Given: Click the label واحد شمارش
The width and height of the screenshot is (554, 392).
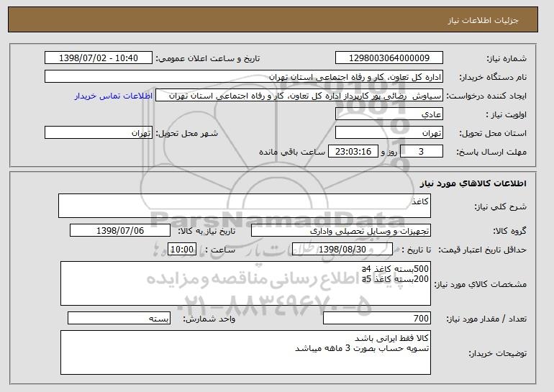Looking at the screenshot, I should coord(209,319).
